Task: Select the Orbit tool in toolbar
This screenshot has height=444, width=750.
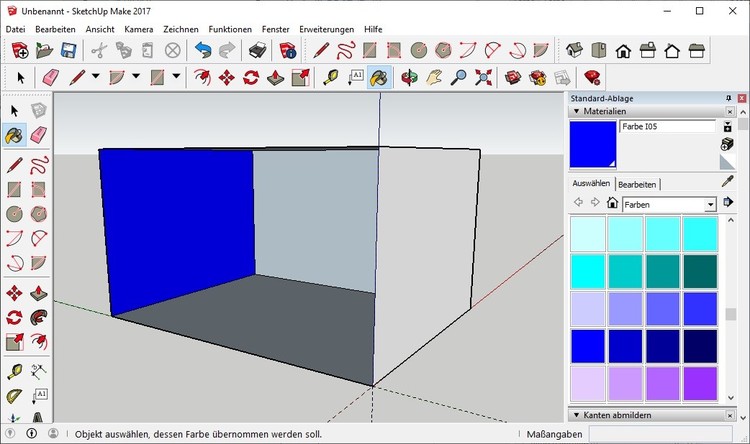Action: click(x=409, y=77)
